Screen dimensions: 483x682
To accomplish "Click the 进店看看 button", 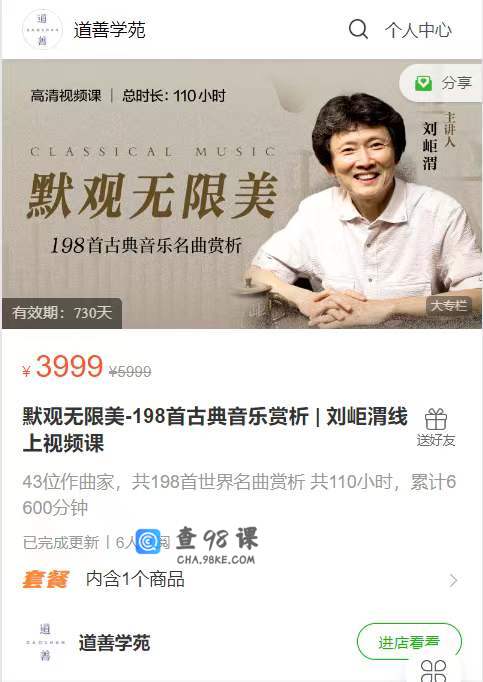I will coord(409,642).
